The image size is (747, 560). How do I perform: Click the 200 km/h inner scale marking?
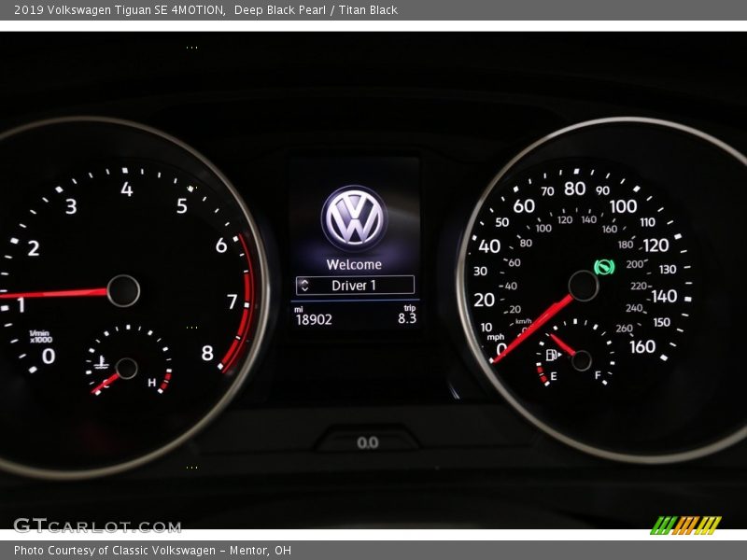pyautogui.click(x=635, y=264)
